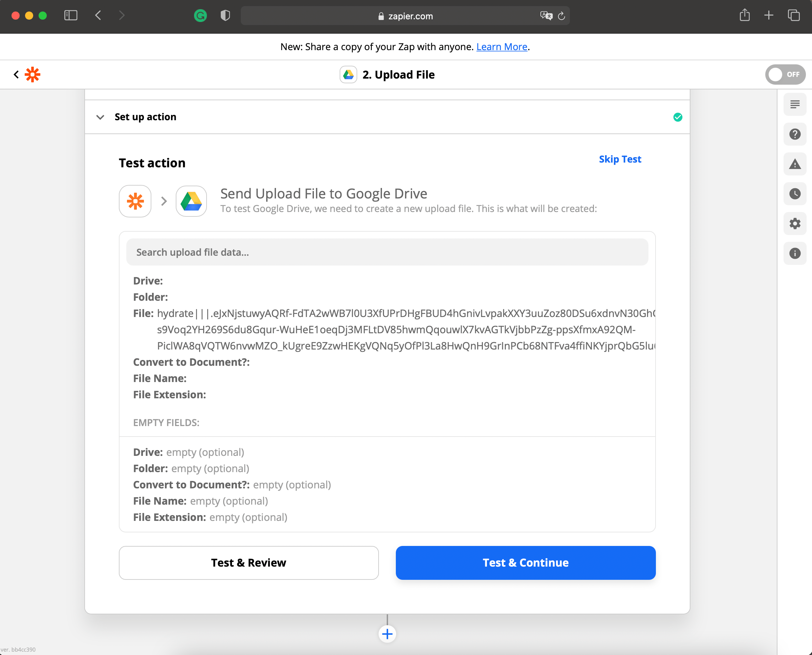Click the privacy shield icon near address bar
The image size is (812, 655).
(225, 16)
